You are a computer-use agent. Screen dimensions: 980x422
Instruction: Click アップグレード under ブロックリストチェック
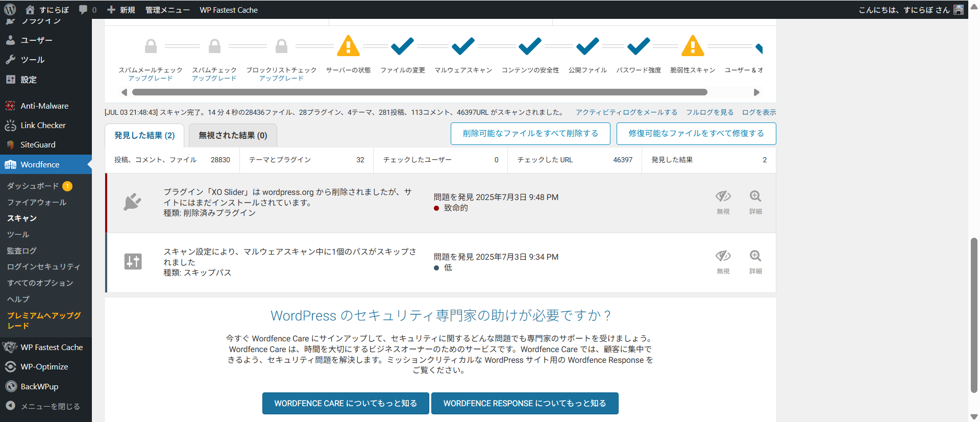(x=281, y=78)
